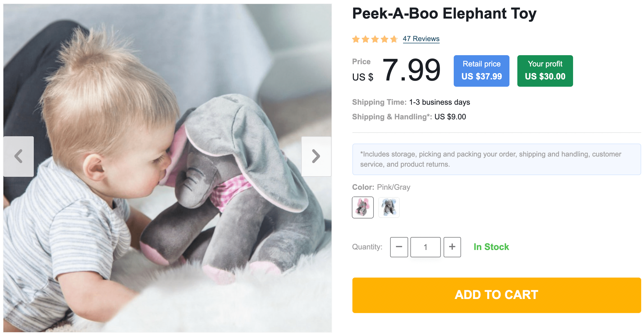This screenshot has height=335, width=644.
Task: Click the blue Retail price badge
Action: coord(481,71)
